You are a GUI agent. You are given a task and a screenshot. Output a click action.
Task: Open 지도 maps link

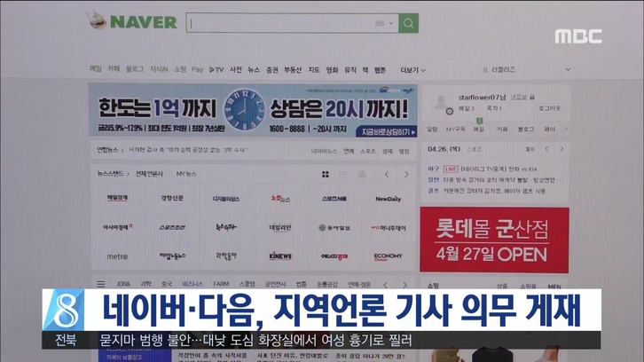pyautogui.click(x=314, y=70)
